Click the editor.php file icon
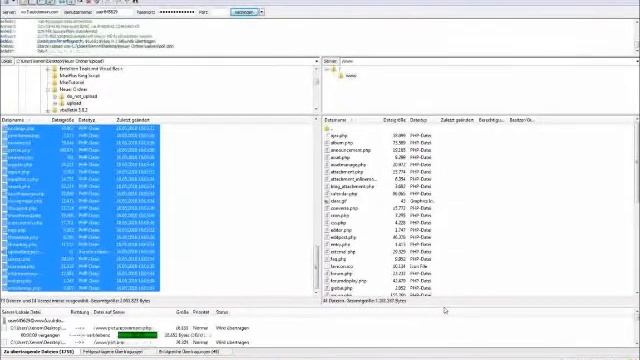This screenshot has height=360, width=640. (327, 230)
